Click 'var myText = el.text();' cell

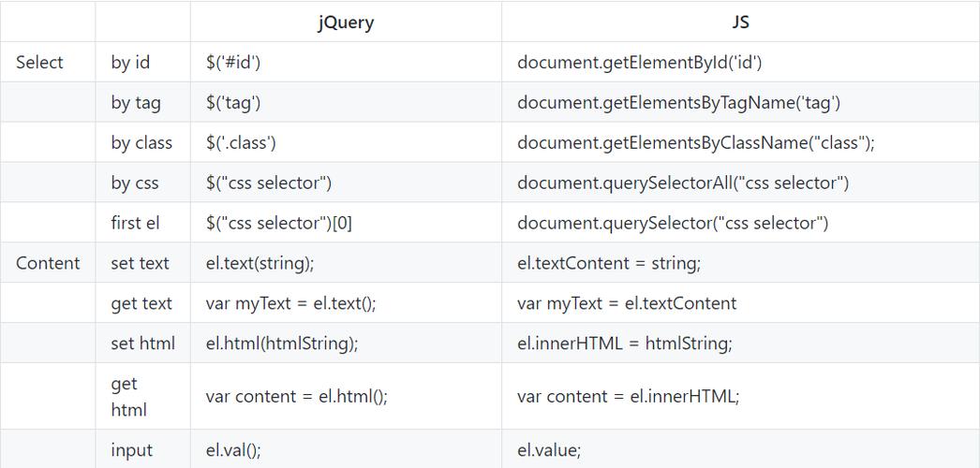coord(346,302)
